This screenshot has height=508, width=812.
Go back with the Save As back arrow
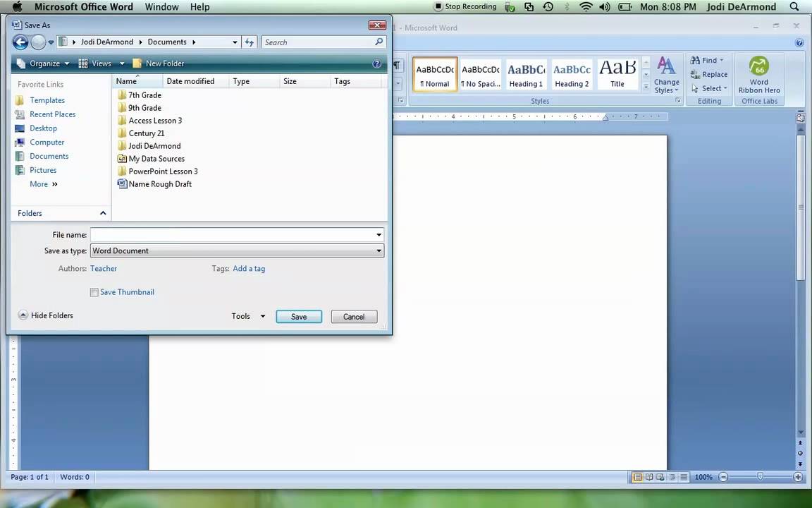20,42
